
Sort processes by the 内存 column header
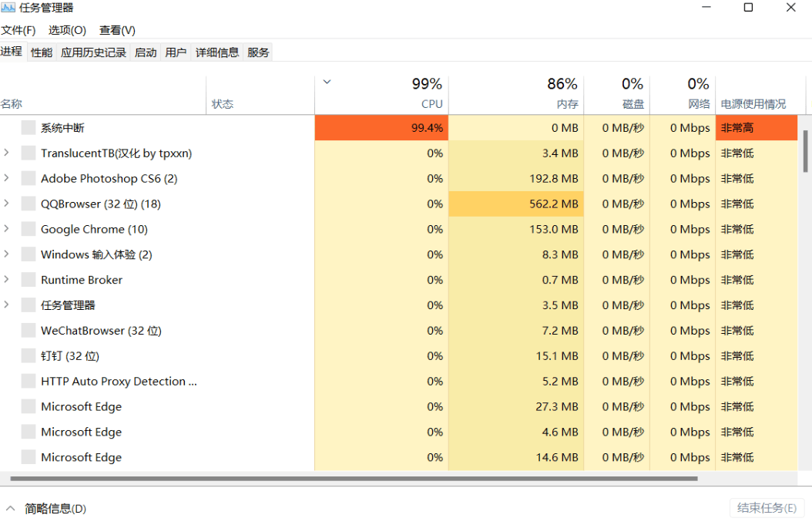click(x=516, y=94)
